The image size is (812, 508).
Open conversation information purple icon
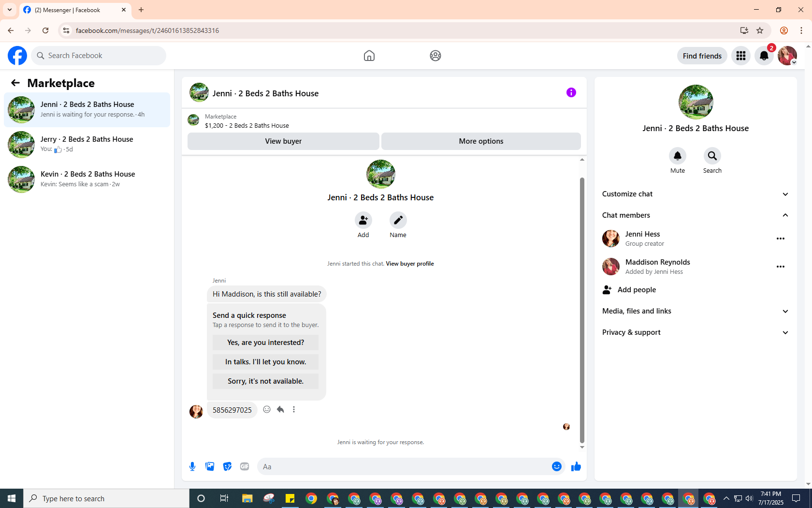(571, 92)
